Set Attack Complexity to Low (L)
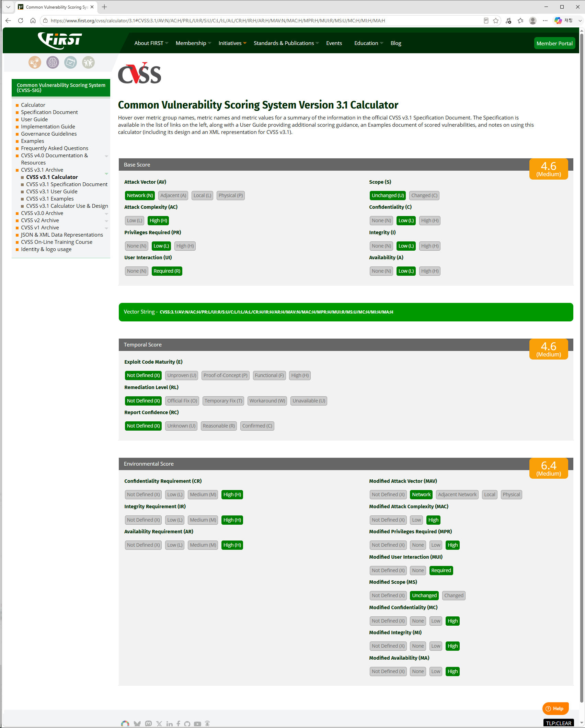Image resolution: width=585 pixels, height=728 pixels. click(x=135, y=220)
